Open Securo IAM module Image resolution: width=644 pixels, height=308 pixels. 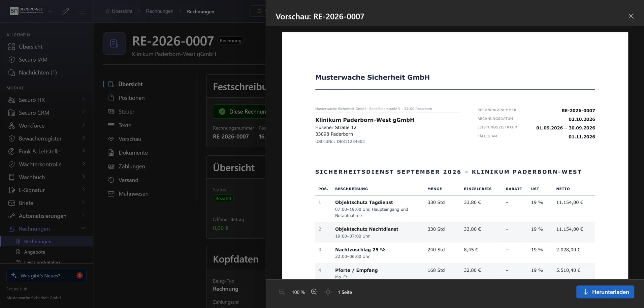pyautogui.click(x=46, y=60)
